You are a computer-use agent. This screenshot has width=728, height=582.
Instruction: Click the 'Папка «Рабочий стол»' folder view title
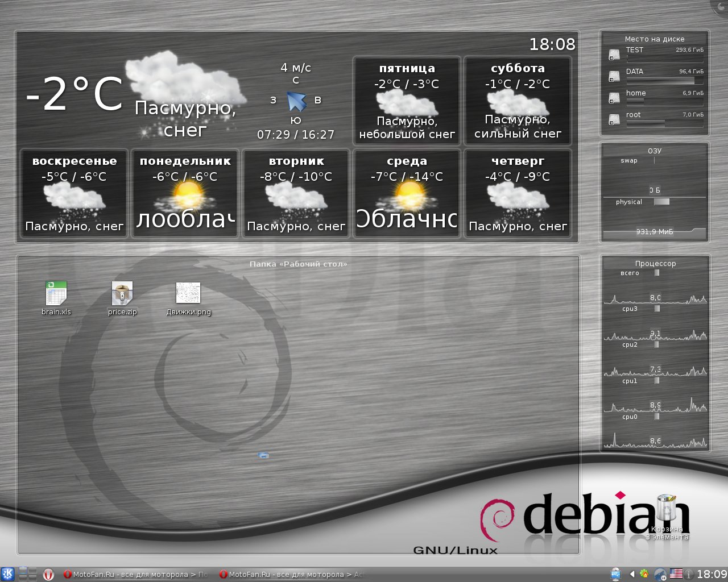pos(298,264)
